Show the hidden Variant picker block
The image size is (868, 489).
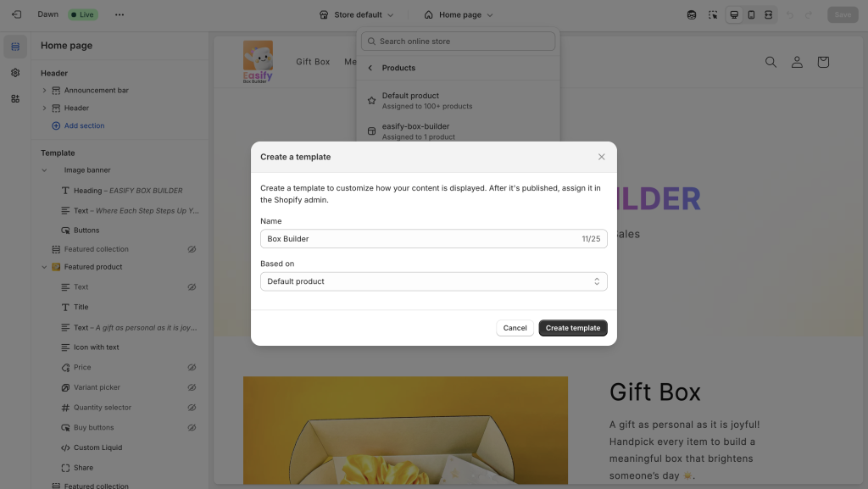coord(192,387)
